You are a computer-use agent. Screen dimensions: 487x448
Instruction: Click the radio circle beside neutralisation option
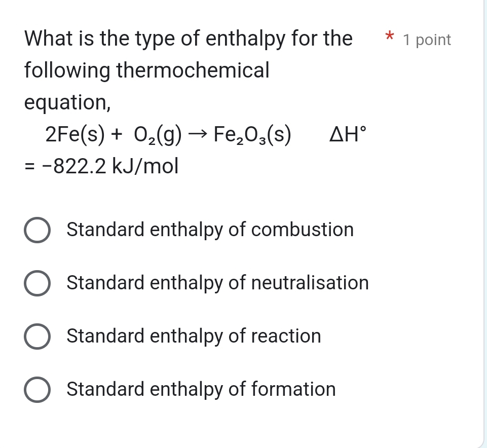pyautogui.click(x=37, y=283)
